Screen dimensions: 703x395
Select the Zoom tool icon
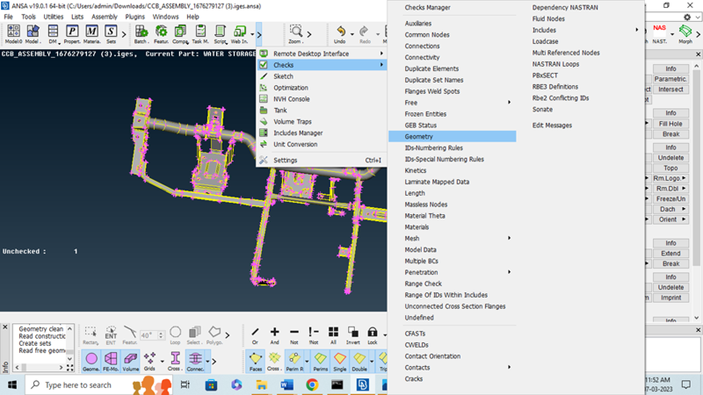click(x=295, y=34)
